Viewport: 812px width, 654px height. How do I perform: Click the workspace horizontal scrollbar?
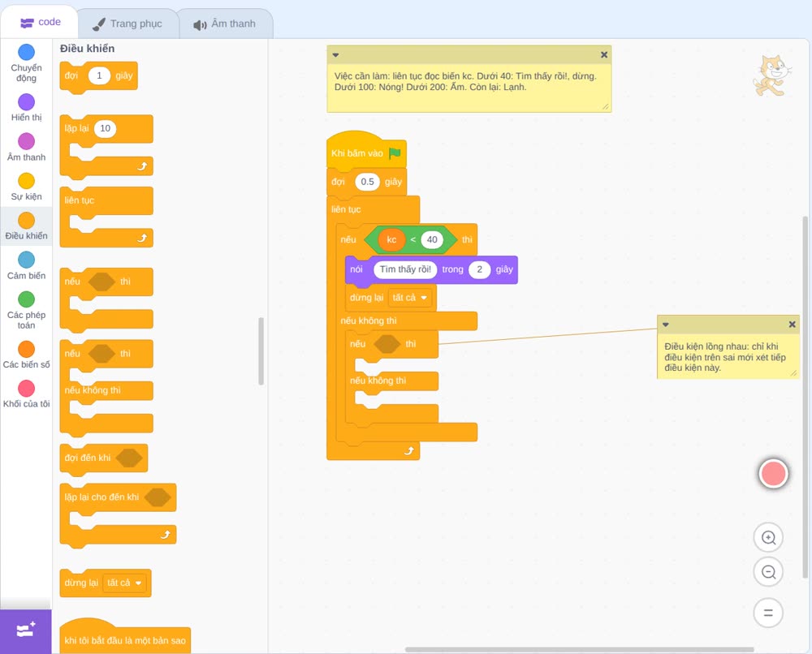click(579, 649)
